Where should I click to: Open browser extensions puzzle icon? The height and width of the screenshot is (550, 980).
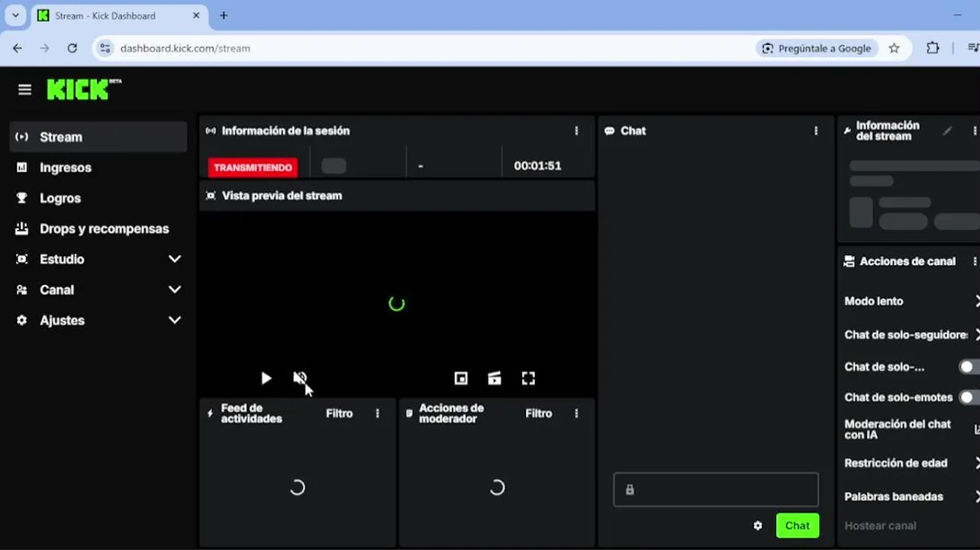[933, 48]
